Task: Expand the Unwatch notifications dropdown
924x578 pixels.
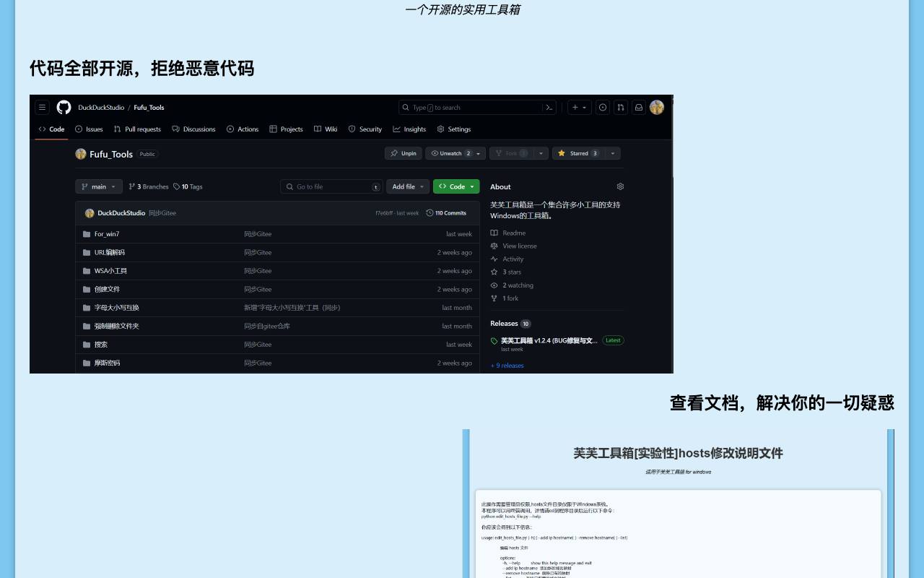Action: coord(456,153)
